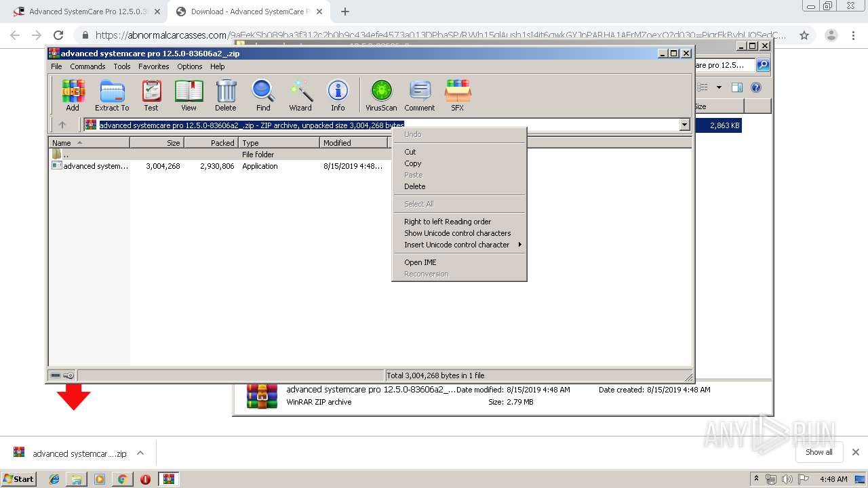This screenshot has height=488, width=868.
Task: Open the View file icon
Action: [189, 95]
